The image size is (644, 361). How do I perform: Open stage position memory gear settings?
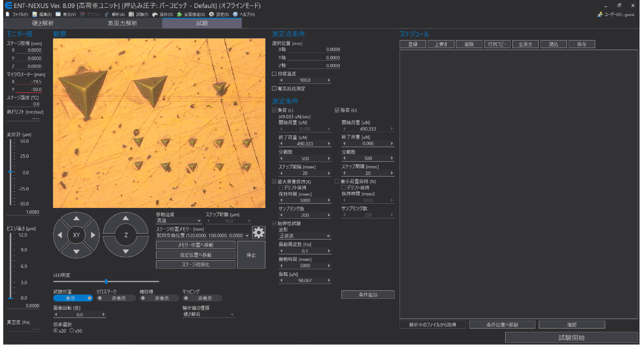[x=258, y=233]
